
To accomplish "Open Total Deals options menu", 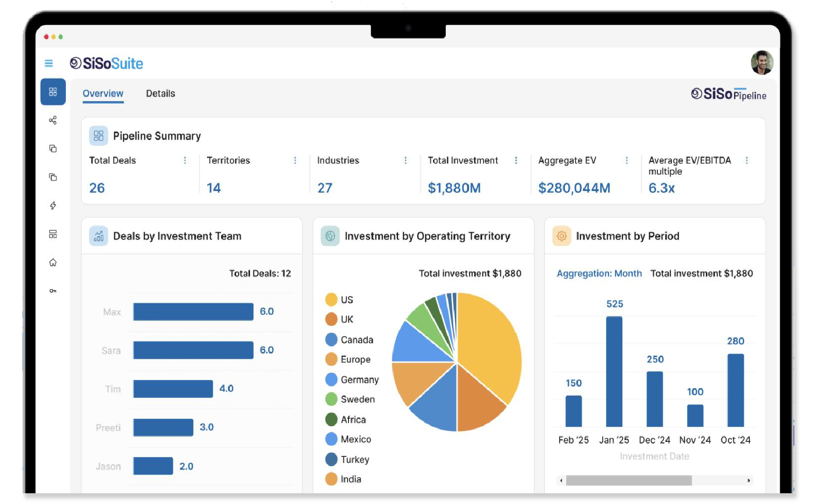I will pos(185,160).
